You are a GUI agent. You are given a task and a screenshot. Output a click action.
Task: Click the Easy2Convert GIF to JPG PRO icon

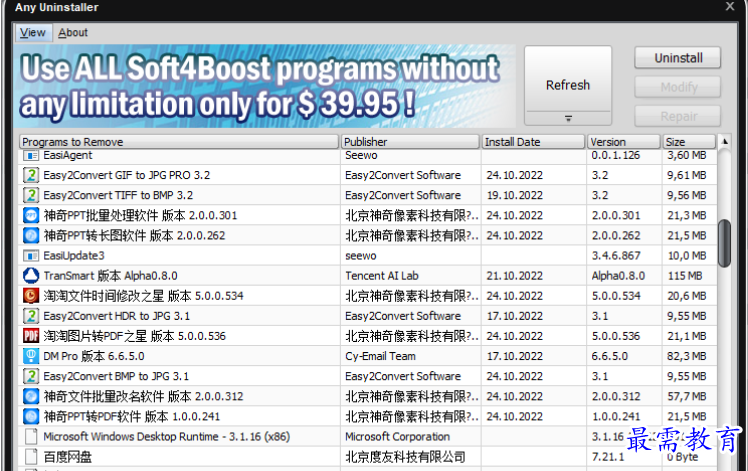pos(31,175)
